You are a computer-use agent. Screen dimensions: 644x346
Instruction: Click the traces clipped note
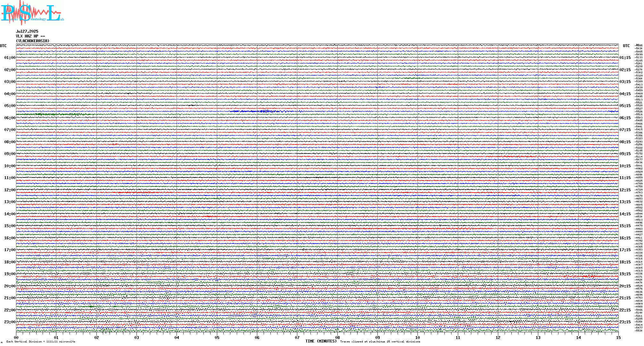coord(380,342)
